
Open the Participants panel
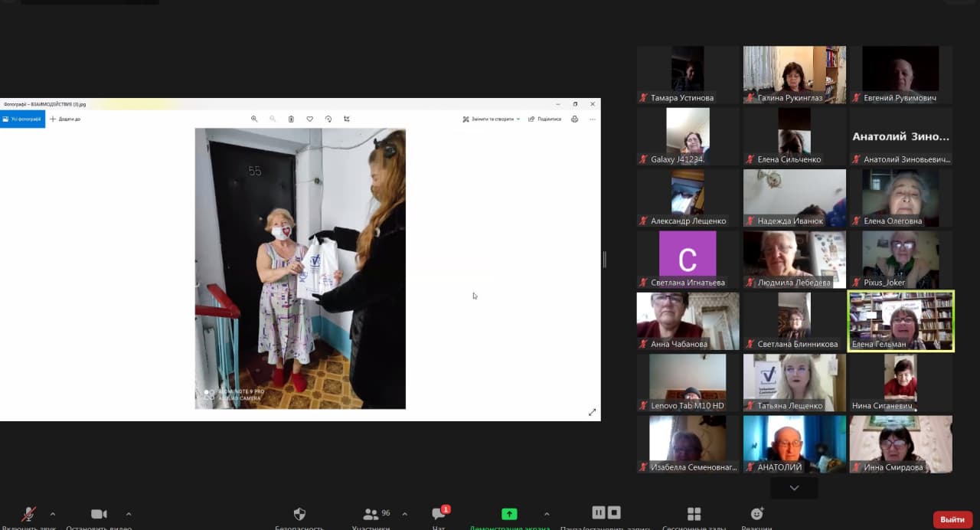click(371, 515)
